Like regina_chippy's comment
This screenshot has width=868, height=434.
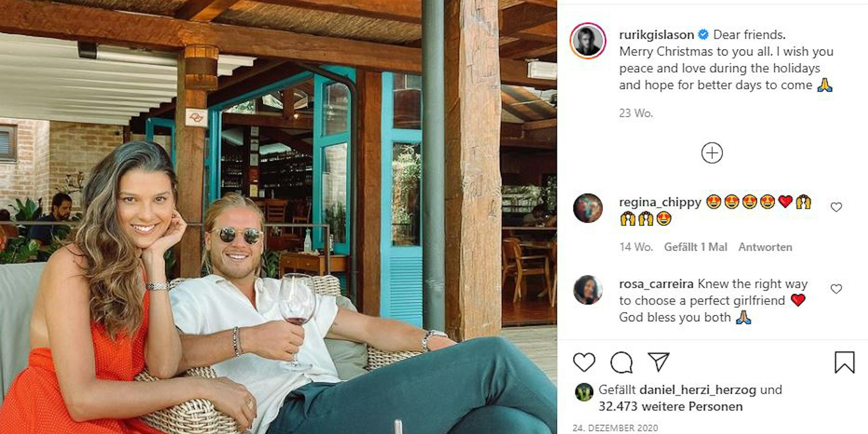836,207
